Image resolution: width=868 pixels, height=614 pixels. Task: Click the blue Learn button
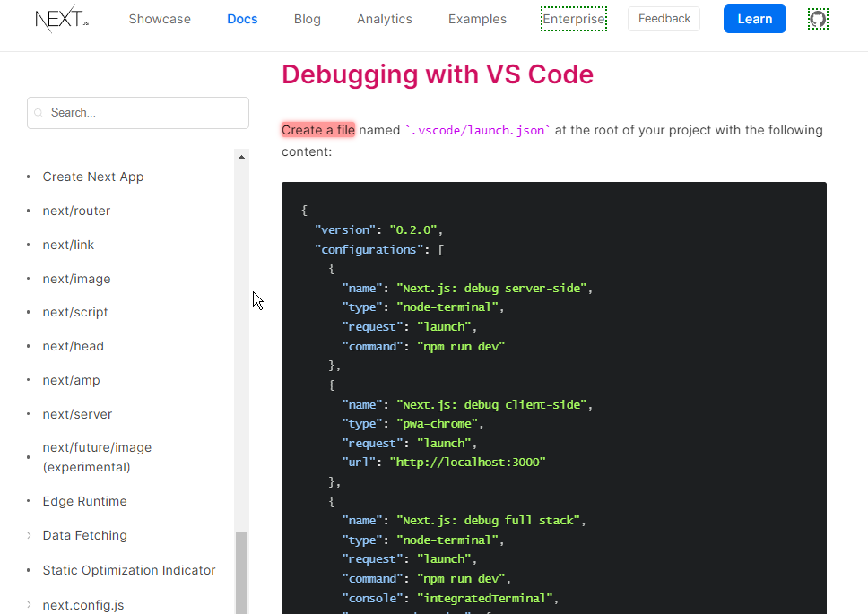coord(754,19)
